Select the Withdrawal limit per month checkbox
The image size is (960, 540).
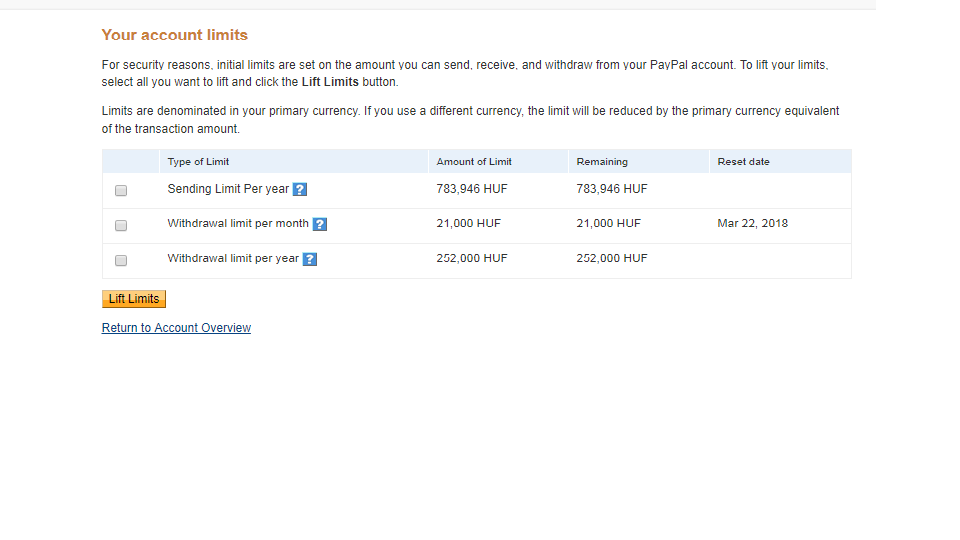(x=121, y=226)
